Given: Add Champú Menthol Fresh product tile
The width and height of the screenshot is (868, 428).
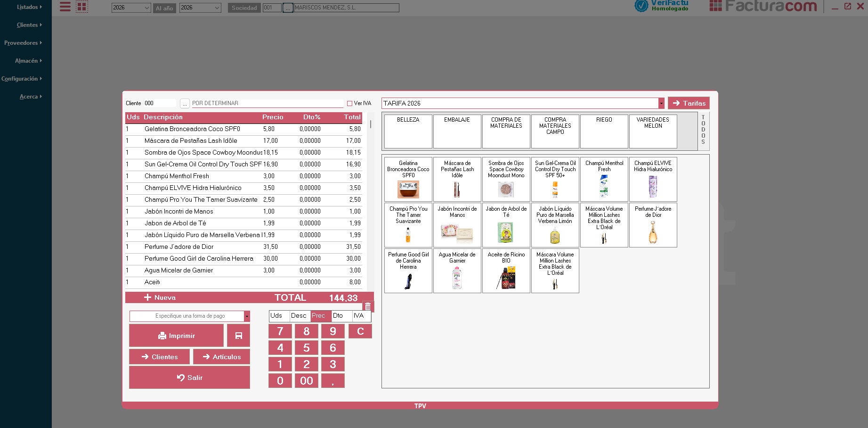Looking at the screenshot, I should coord(604,179).
